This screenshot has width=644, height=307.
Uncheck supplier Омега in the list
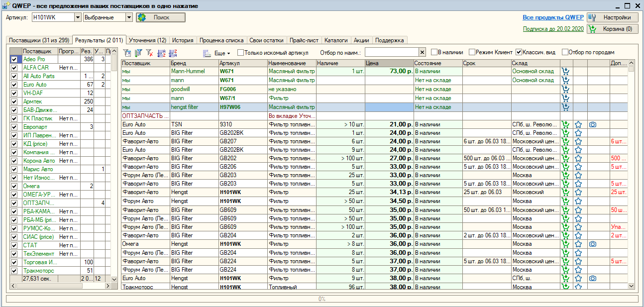point(14,186)
